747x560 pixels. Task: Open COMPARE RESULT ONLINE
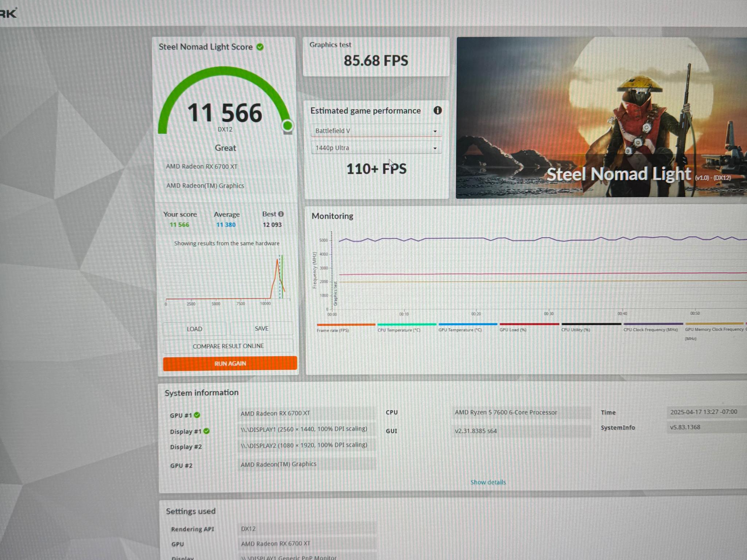228,346
